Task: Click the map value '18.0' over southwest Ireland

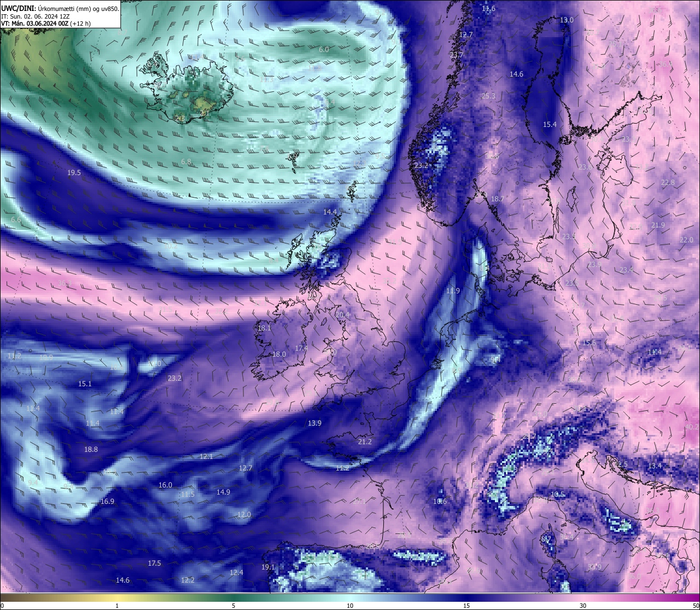Action: pyautogui.click(x=279, y=355)
